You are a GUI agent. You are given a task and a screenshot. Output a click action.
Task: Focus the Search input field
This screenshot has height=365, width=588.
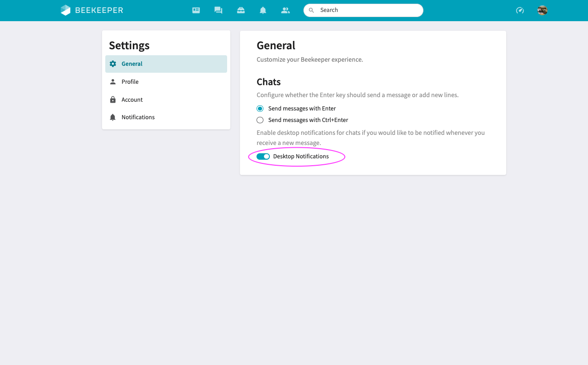point(368,10)
